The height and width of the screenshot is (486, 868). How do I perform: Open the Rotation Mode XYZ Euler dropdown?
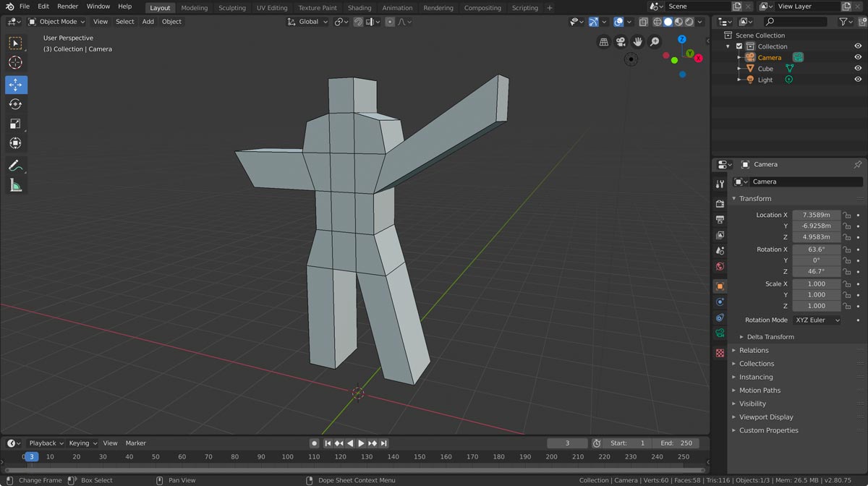817,320
